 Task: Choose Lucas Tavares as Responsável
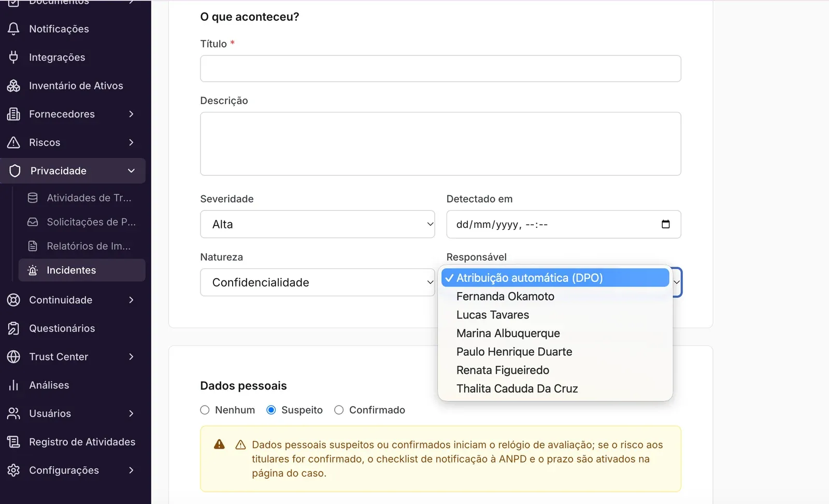point(555,315)
